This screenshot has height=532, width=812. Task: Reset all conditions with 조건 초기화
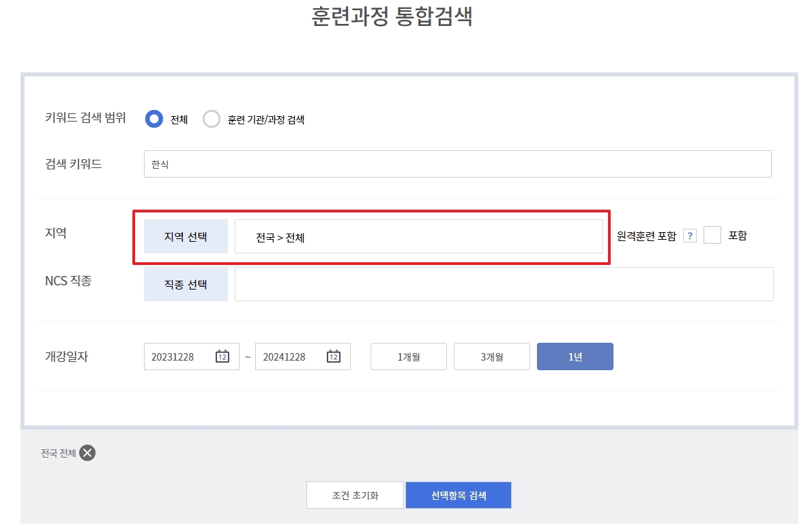pos(355,494)
